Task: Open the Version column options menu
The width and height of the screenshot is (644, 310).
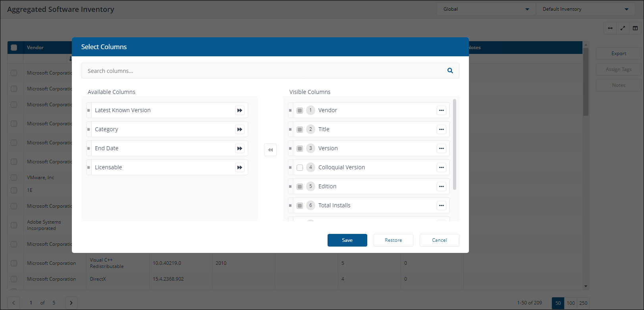Action: pos(441,148)
